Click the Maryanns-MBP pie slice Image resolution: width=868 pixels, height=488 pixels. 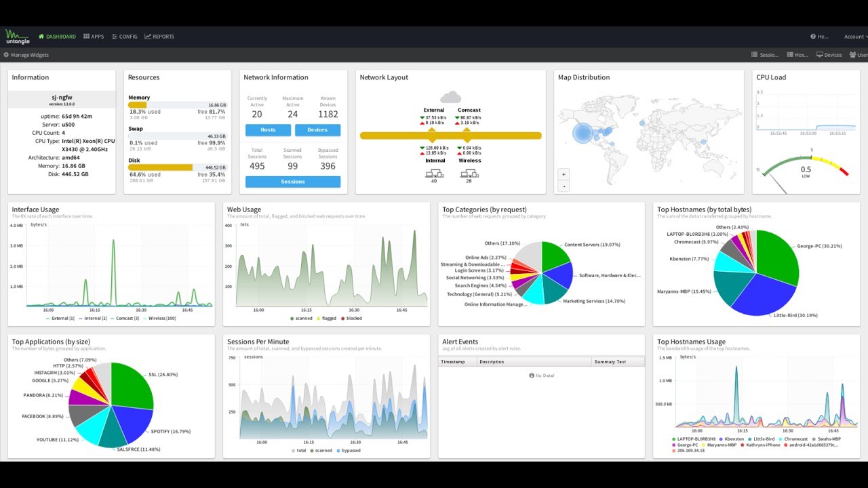pyautogui.click(x=731, y=287)
